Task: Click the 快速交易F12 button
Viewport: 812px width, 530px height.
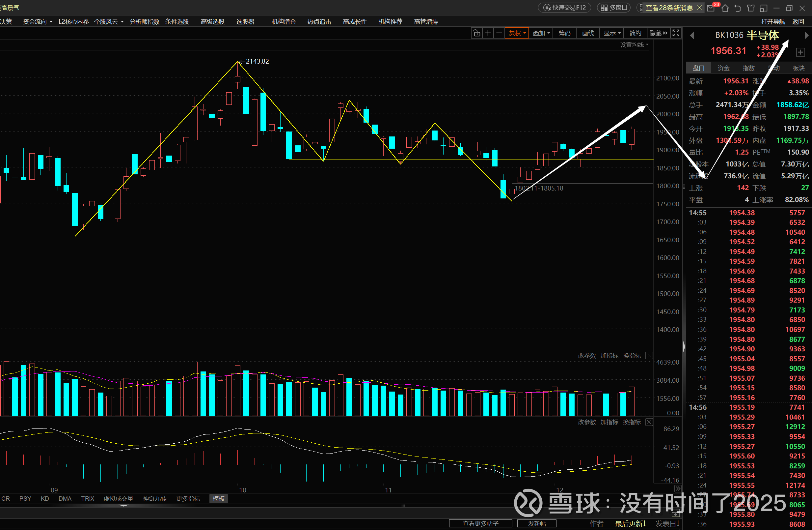Action: click(x=565, y=8)
